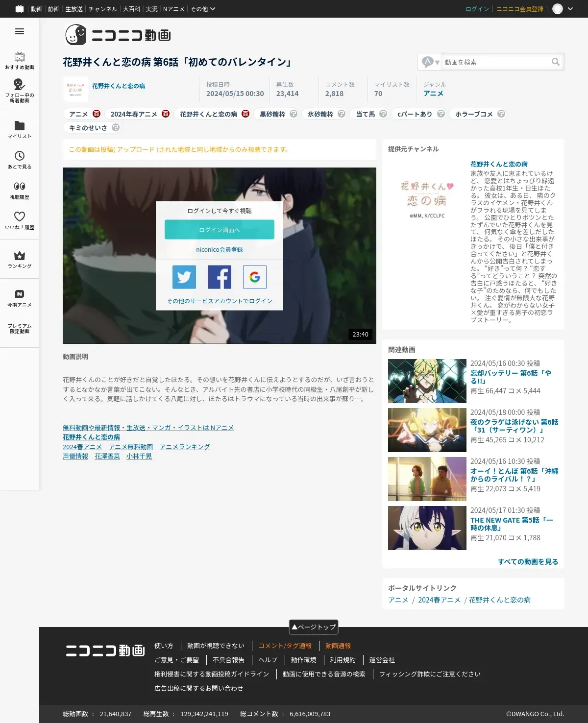Open マイリスト folder icon
This screenshot has width=588, height=723.
coord(20,125)
